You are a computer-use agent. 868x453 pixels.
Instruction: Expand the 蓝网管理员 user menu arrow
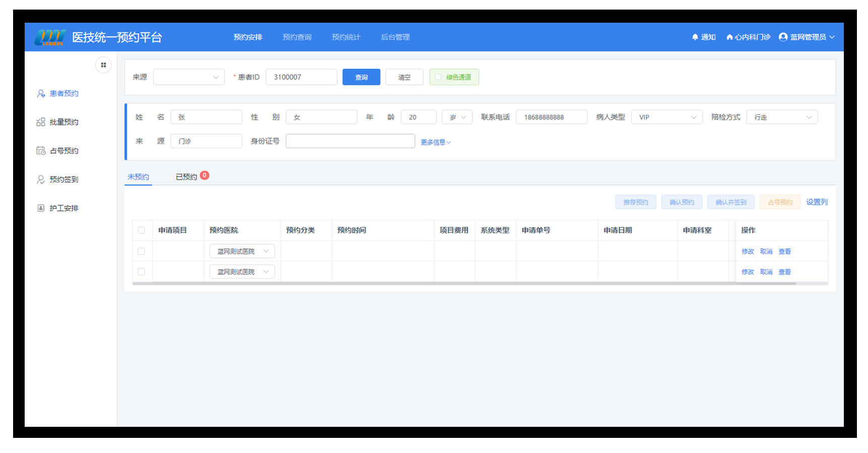832,37
